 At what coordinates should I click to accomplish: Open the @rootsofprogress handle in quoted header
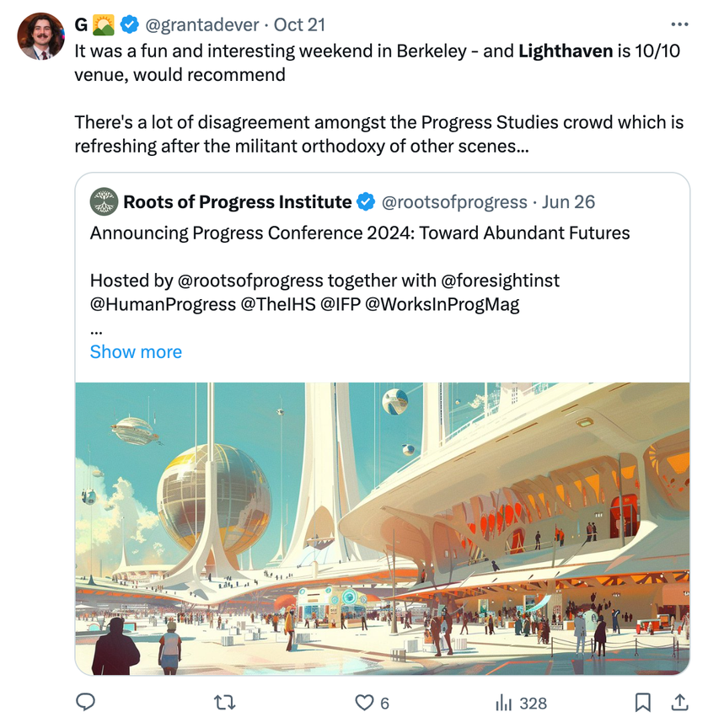[x=454, y=202]
